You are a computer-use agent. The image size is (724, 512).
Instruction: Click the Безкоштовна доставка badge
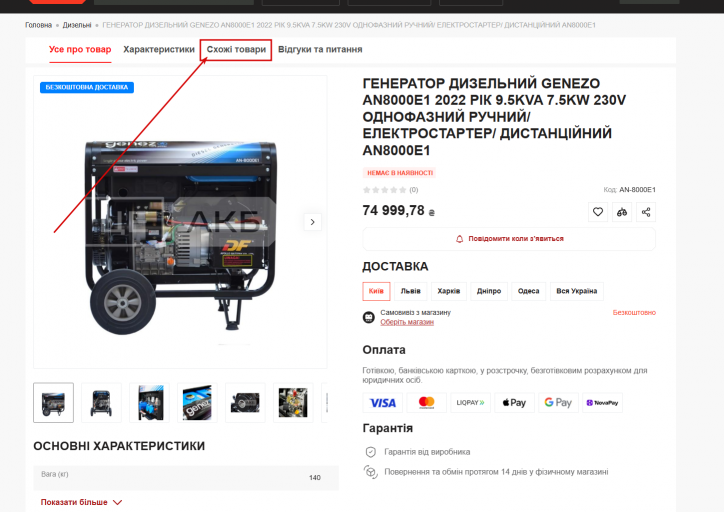pyautogui.click(x=87, y=87)
